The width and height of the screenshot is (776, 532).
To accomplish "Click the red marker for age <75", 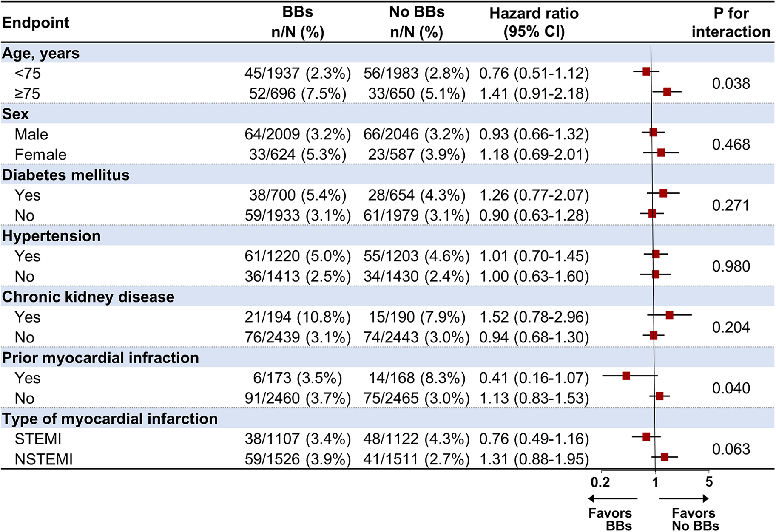I will (x=646, y=71).
